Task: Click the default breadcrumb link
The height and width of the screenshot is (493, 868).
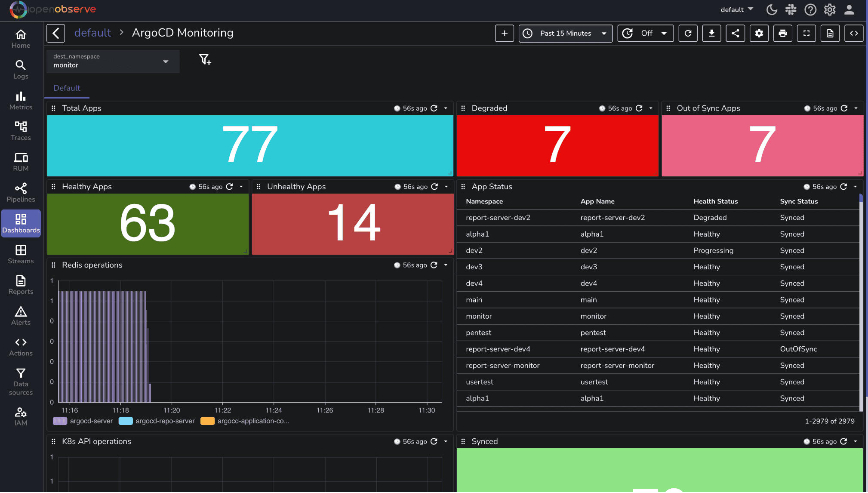Action: coord(93,33)
